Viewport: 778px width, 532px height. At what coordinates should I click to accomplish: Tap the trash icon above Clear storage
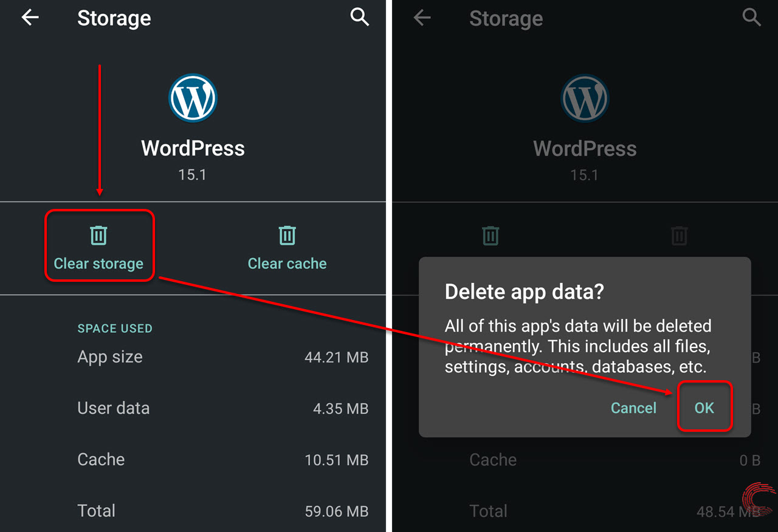(x=98, y=235)
